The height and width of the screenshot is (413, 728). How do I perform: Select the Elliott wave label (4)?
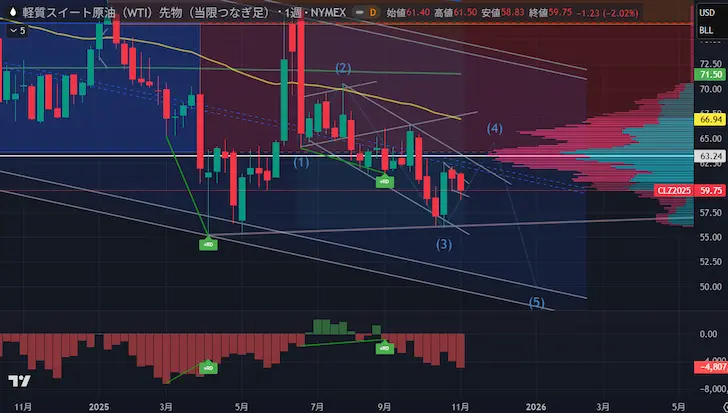pyautogui.click(x=494, y=128)
